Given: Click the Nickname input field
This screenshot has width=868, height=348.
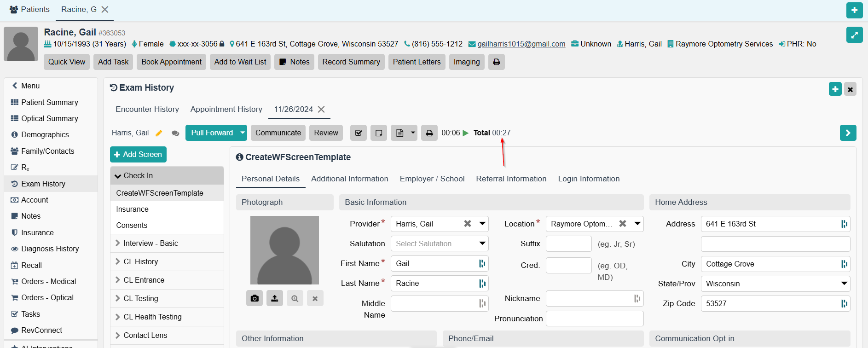Looking at the screenshot, I should click(589, 298).
